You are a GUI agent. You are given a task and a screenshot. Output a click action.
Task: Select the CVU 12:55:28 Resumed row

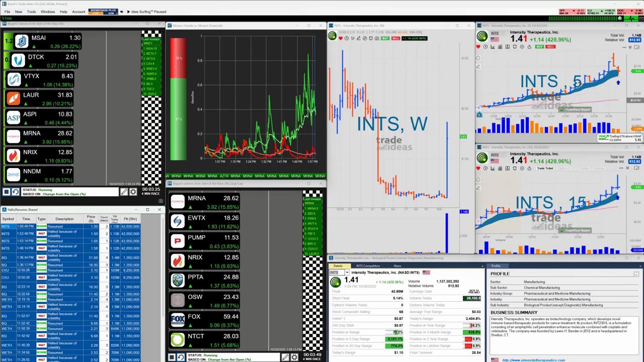point(70,270)
